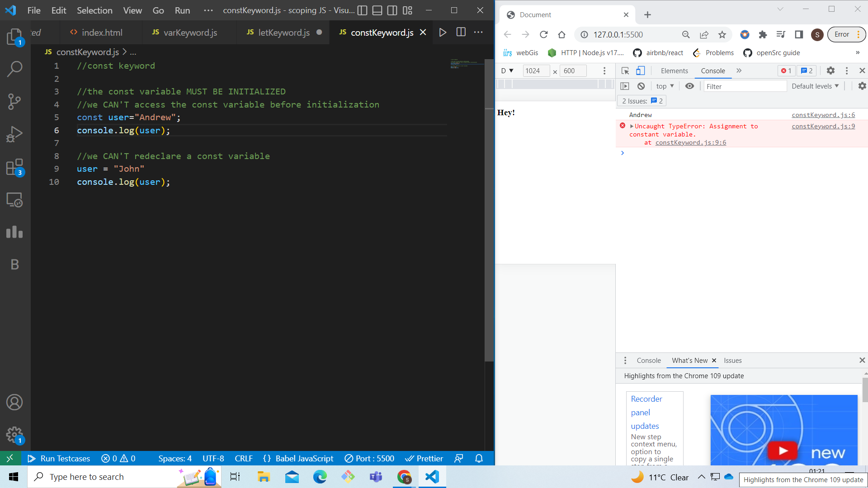Open the constKeyword.js:9:6 stack trace link

(x=690, y=142)
